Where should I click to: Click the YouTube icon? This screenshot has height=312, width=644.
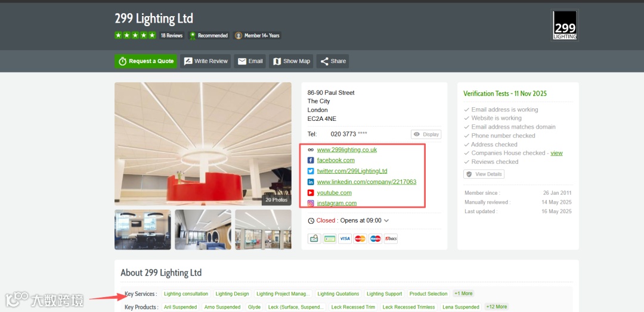[311, 193]
